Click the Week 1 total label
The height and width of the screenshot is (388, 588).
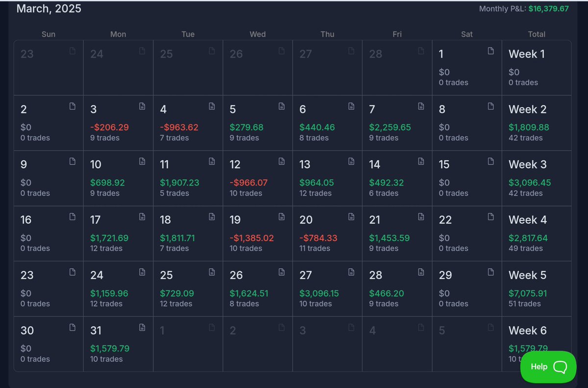click(x=527, y=54)
